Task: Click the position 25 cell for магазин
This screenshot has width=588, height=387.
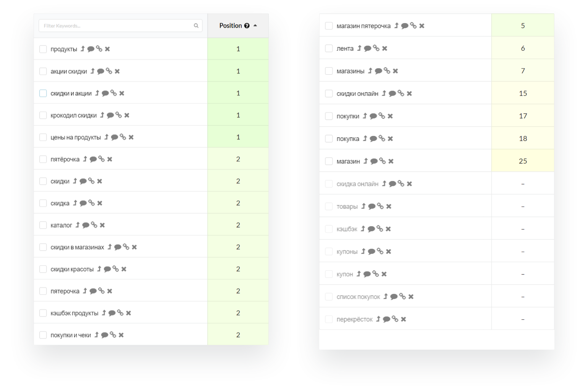Action: [522, 161]
